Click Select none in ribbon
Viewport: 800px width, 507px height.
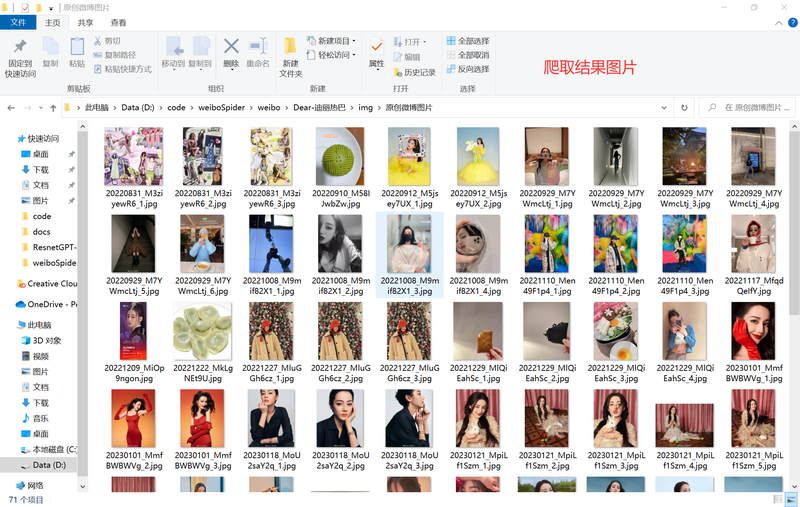coord(468,55)
